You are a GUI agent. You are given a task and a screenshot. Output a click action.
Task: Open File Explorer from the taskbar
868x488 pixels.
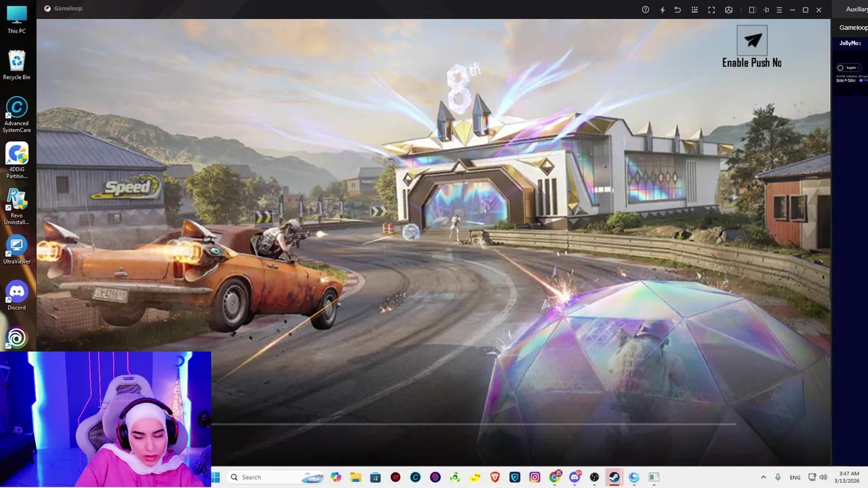click(x=355, y=477)
